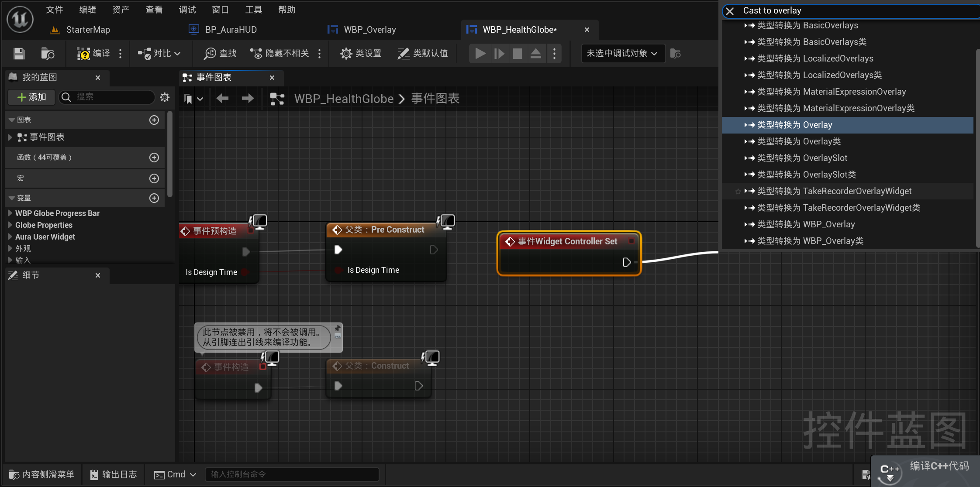This screenshot has height=487, width=980.
Task: Expand the WBP Globe Progress Bar category
Action: [x=10, y=213]
